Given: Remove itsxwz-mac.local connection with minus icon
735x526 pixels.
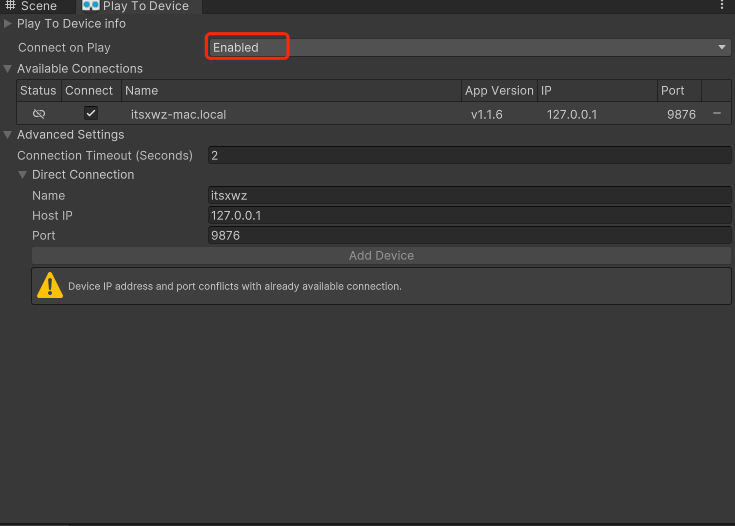Looking at the screenshot, I should (717, 114).
